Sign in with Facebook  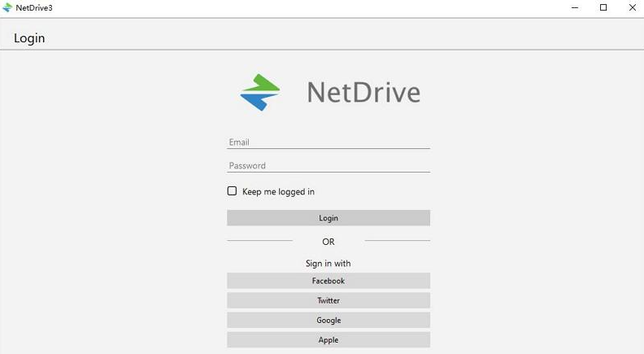pyautogui.click(x=329, y=281)
